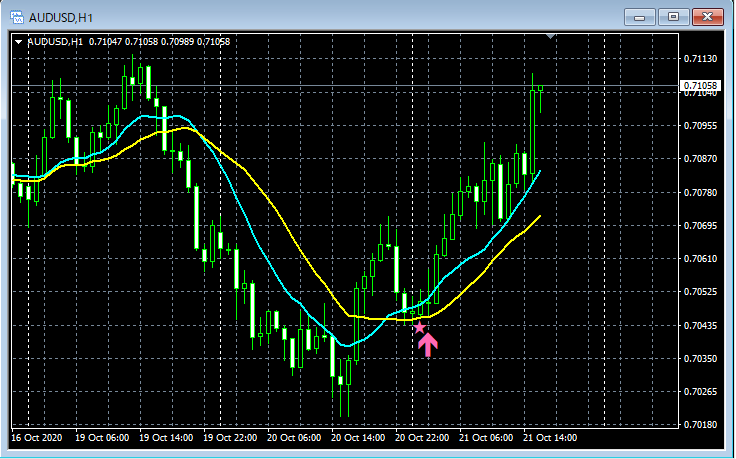Maximize the AUDUSD,H1 chart window
The width and height of the screenshot is (736, 459).
point(673,17)
